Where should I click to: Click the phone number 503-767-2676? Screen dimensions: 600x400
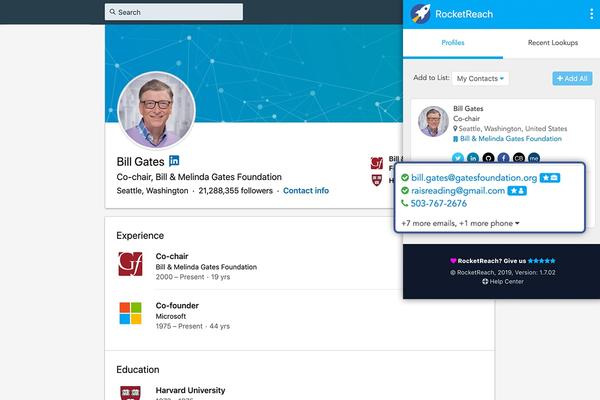[439, 204]
